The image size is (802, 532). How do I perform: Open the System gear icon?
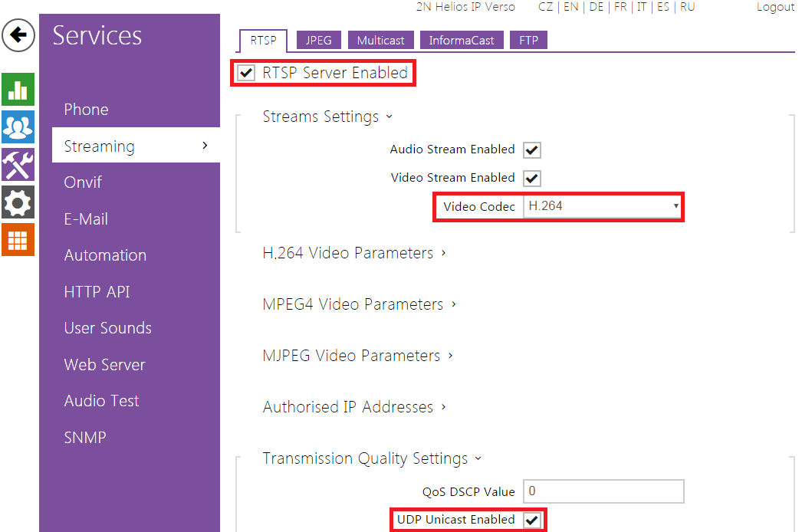pos(18,202)
